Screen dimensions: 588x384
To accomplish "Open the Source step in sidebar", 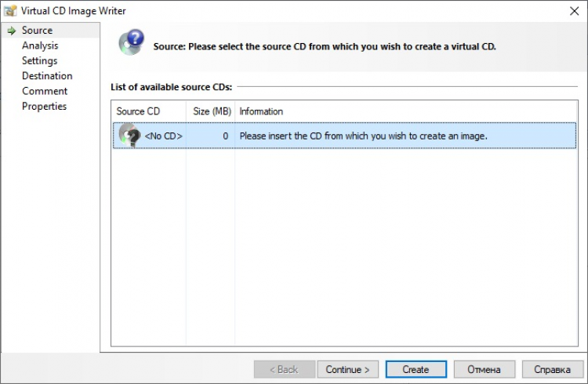I will pos(37,31).
